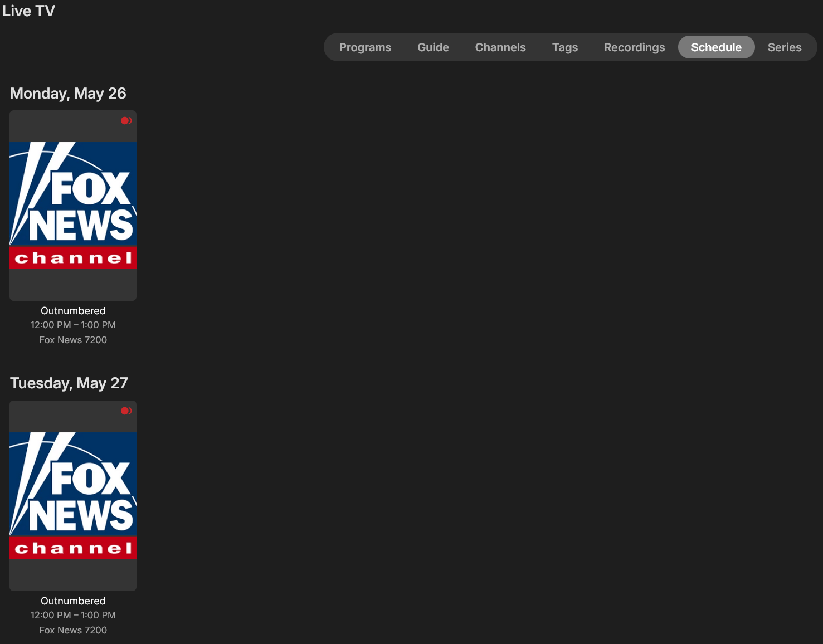Open the Fox News thumbnail under Monday, May 26
This screenshot has width=823, height=644.
tap(73, 206)
